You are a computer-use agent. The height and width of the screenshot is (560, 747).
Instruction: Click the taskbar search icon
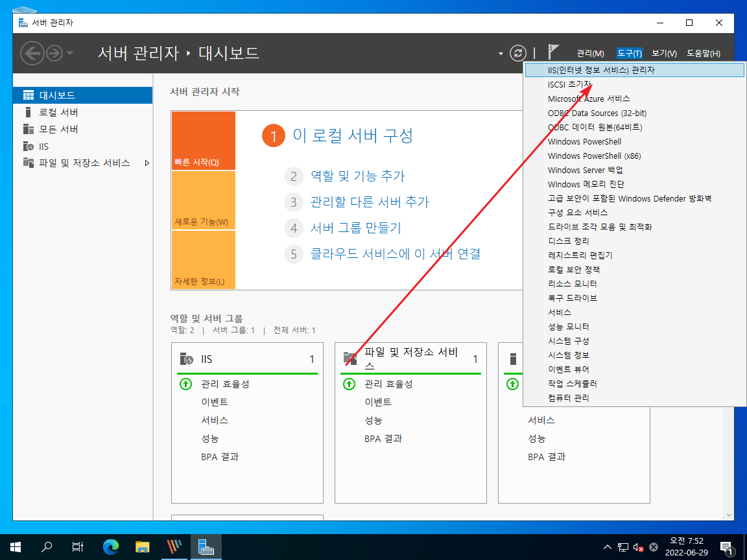47,546
